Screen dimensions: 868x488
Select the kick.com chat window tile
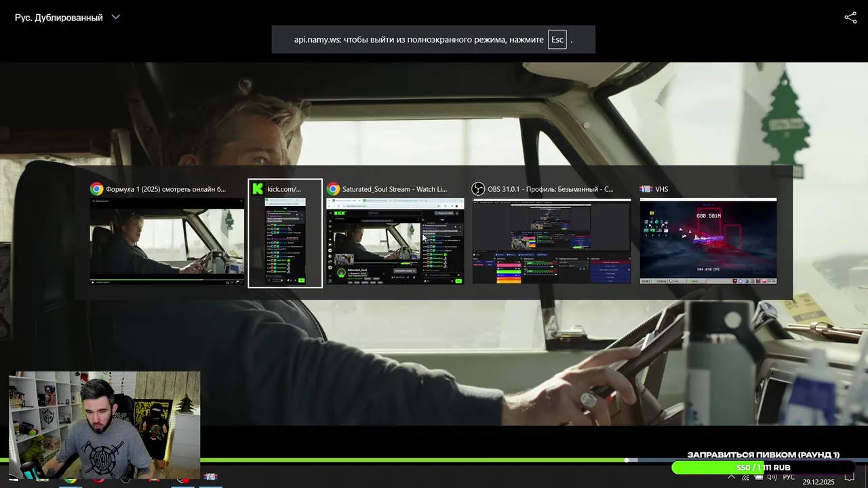(x=285, y=234)
